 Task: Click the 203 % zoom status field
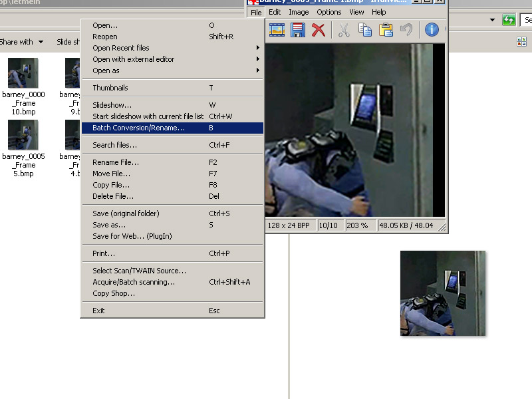(360, 225)
